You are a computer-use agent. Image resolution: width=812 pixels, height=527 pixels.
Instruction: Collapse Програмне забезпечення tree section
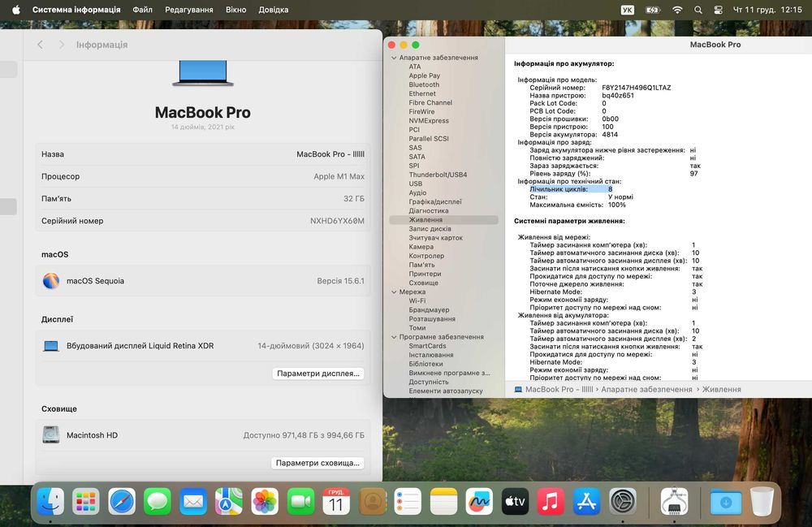click(x=394, y=337)
